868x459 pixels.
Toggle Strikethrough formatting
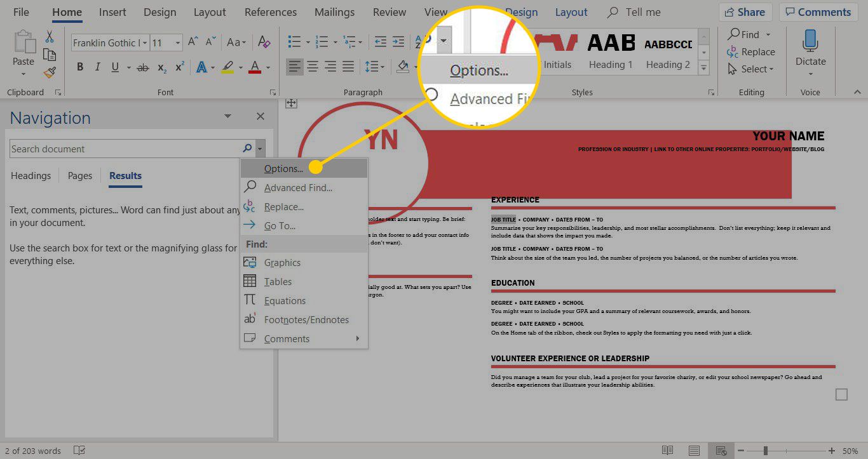pyautogui.click(x=144, y=67)
